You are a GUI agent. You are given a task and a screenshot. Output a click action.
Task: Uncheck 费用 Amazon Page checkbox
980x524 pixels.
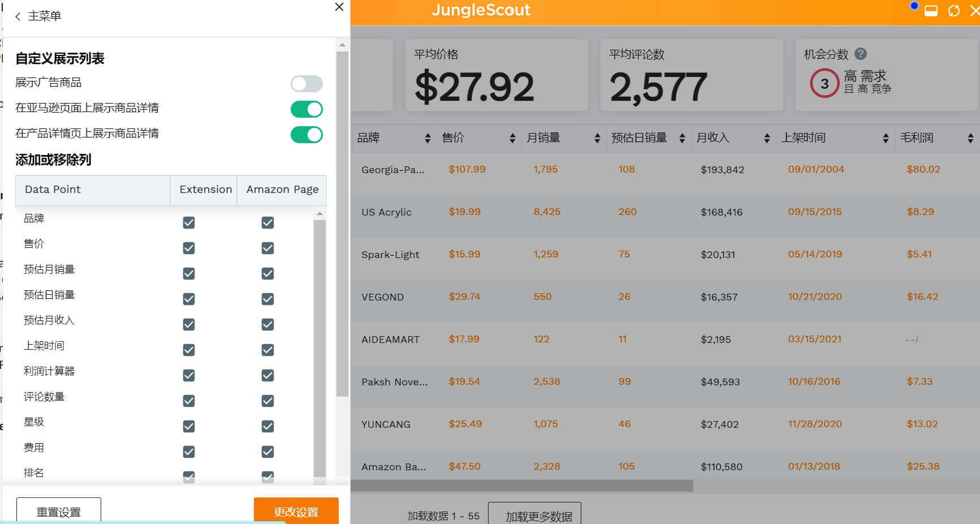[267, 452]
